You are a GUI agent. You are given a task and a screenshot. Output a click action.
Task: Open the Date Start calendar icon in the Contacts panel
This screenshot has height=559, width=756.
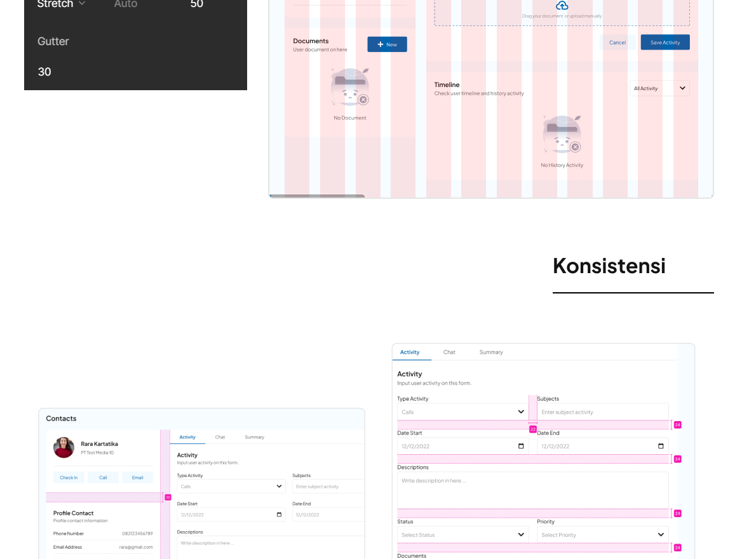[x=279, y=515]
